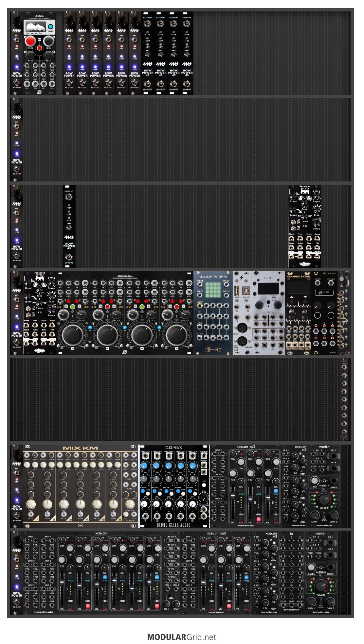This screenshot has width=364, height=644.
Task: Toggle the lit MUTE button on bottom xcelon channel 2
Action: 88,606
